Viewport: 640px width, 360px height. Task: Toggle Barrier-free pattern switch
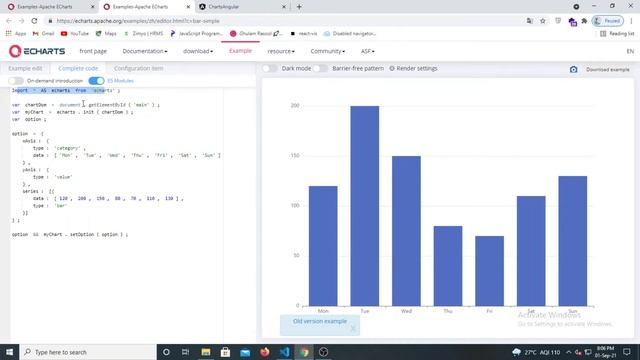[320, 69]
